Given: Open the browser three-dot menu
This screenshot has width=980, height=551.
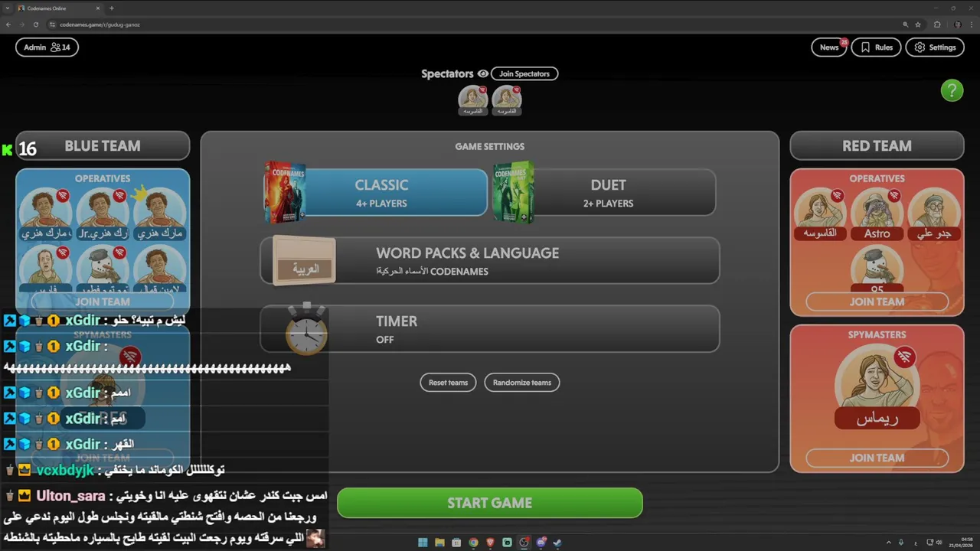Looking at the screenshot, I should tap(971, 24).
